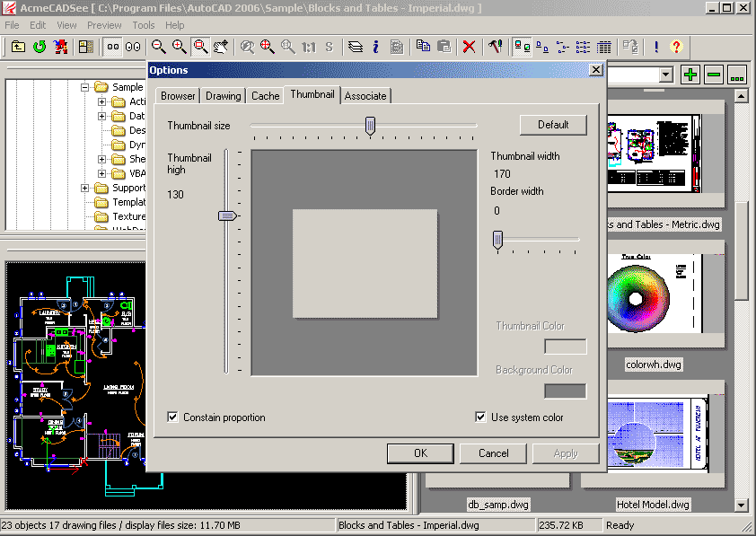Click the green plus button
The height and width of the screenshot is (536, 756).
tap(690, 75)
